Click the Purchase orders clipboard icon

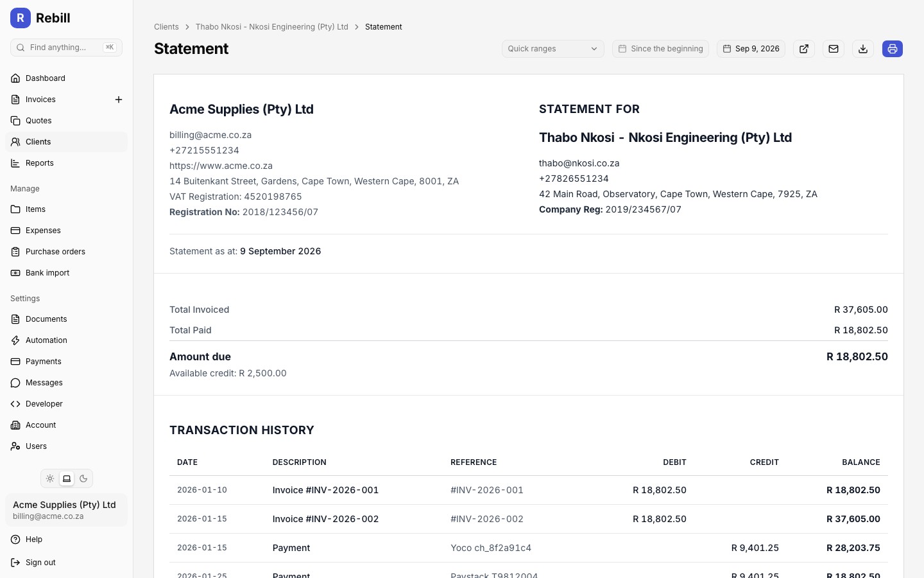click(x=15, y=252)
